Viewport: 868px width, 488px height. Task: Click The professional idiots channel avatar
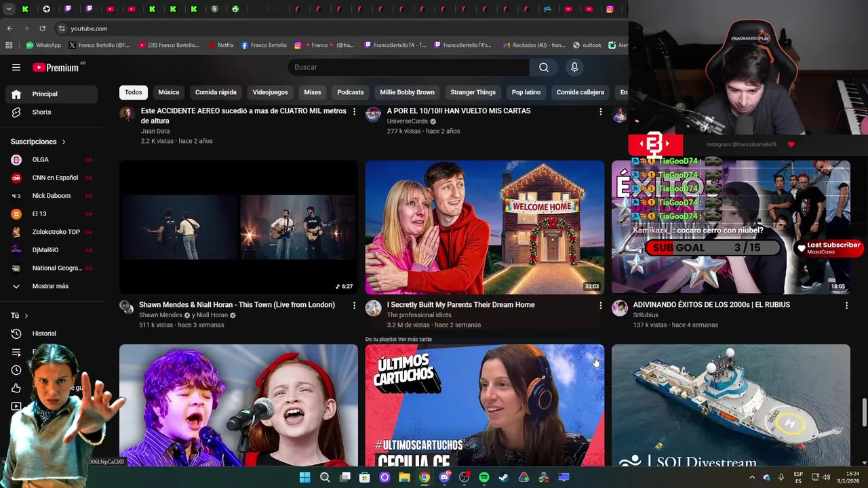373,308
